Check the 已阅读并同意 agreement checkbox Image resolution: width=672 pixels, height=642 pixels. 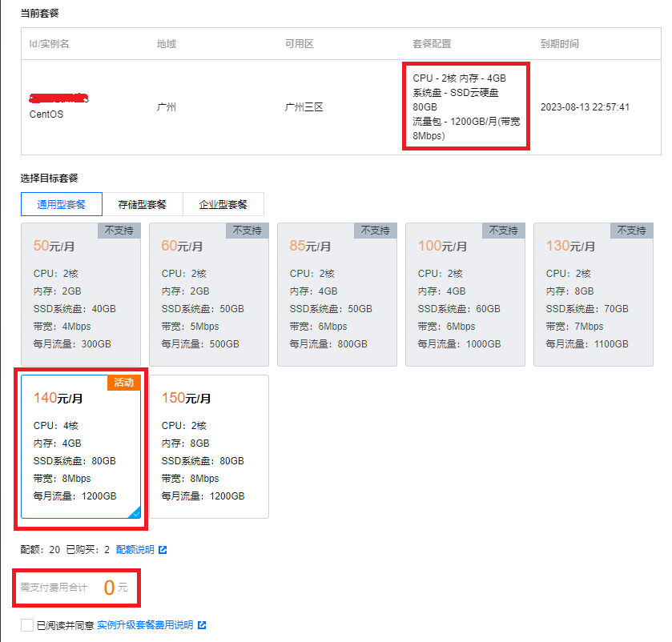point(27,625)
